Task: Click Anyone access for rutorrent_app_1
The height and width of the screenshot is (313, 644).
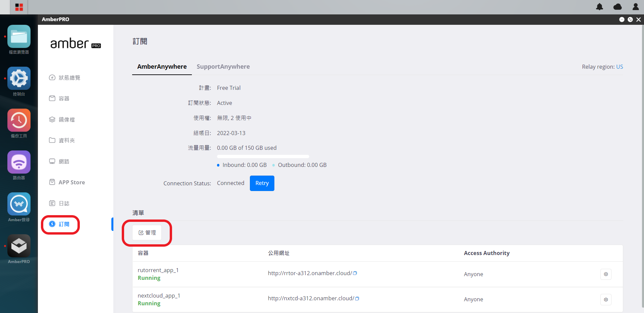Action: pyautogui.click(x=474, y=274)
